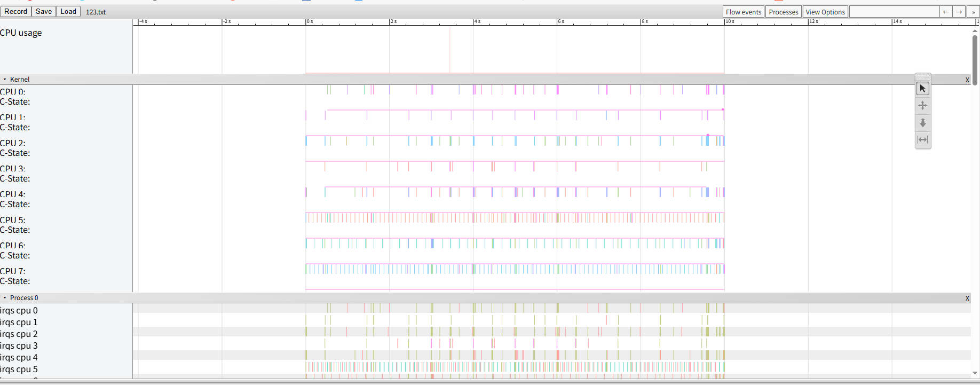Click the 4 s mark on ruler
Viewport: 980px width, 385px height.
coord(478,21)
